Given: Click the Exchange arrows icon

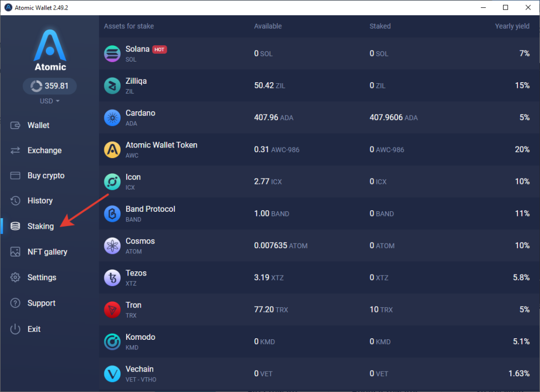Looking at the screenshot, I should 15,150.
